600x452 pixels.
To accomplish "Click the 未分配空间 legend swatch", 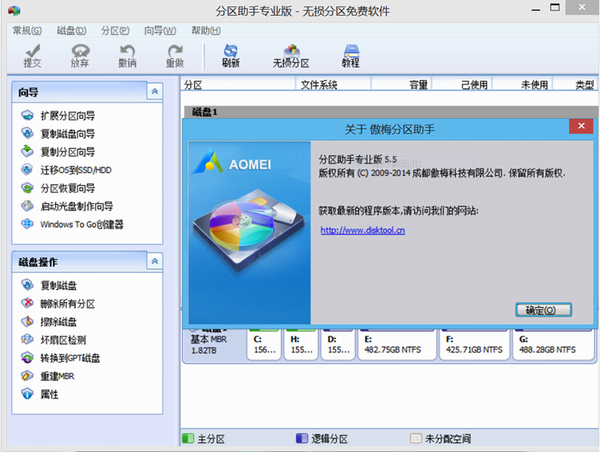I will 416,438.
